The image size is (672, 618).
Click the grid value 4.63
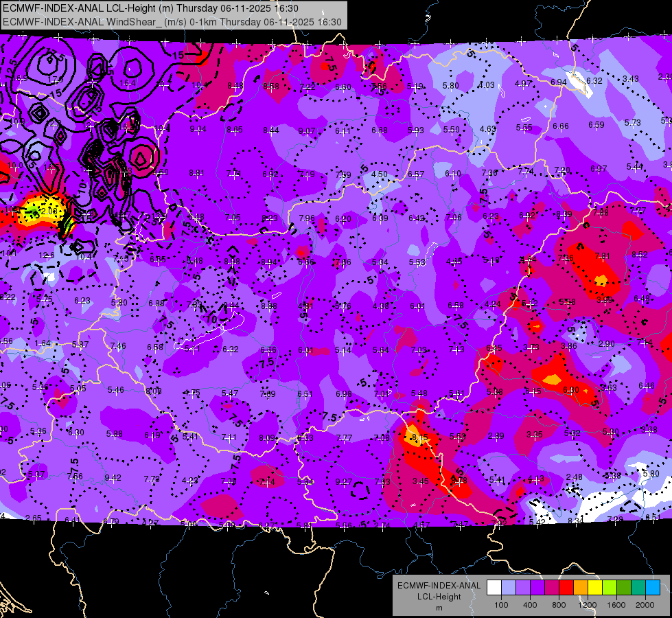pos(488,128)
